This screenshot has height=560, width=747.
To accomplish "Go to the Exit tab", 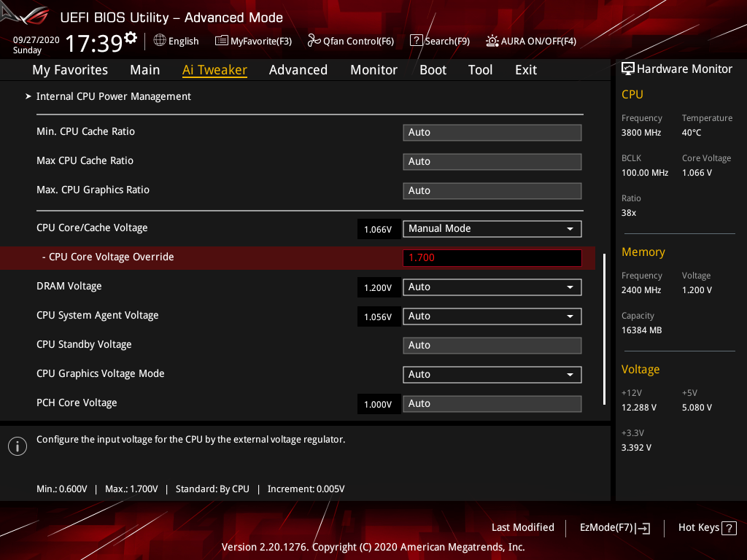I will point(526,70).
